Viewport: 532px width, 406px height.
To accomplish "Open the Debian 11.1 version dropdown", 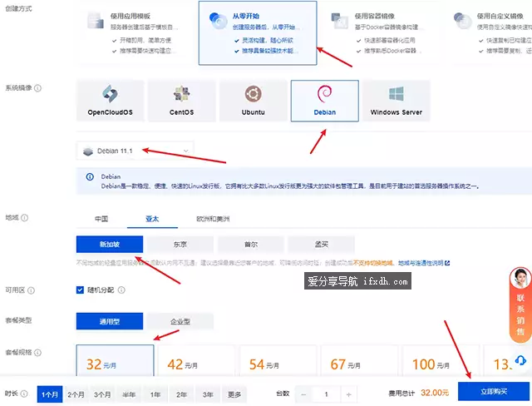I will click(134, 151).
